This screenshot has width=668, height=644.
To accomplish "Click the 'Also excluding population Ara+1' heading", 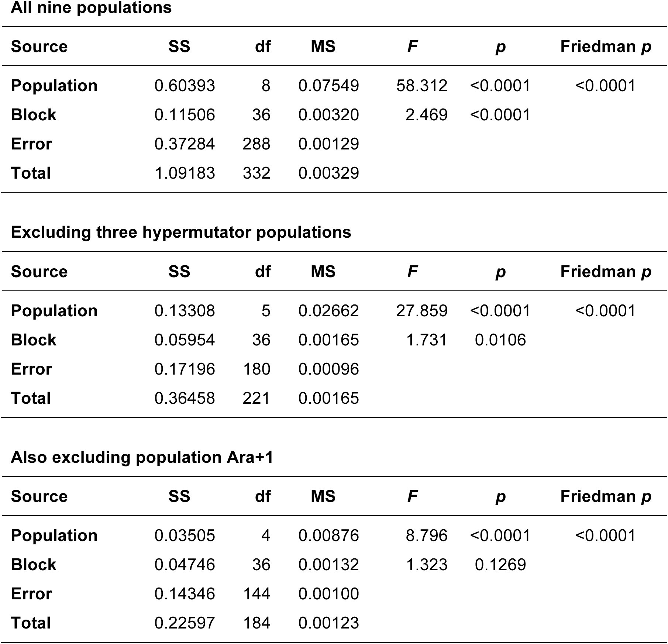I will 142,457.
